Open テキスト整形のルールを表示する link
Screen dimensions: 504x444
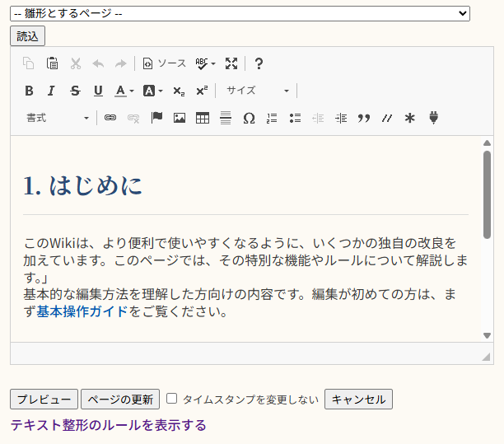pyautogui.click(x=108, y=425)
